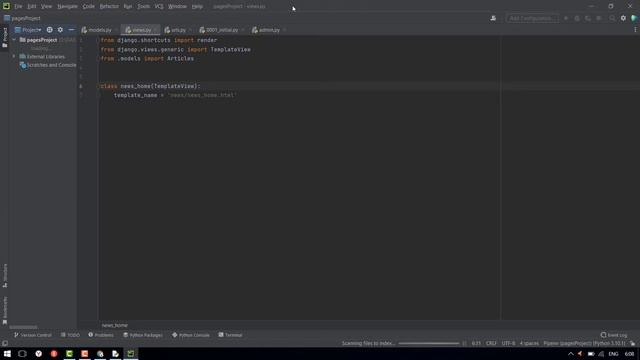This screenshot has width=640, height=360.
Task: Click the locate/select opened file target icon
Action: 49,30
